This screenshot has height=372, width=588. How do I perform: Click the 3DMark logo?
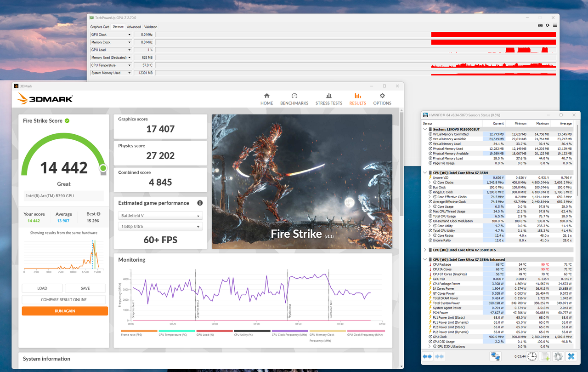45,98
